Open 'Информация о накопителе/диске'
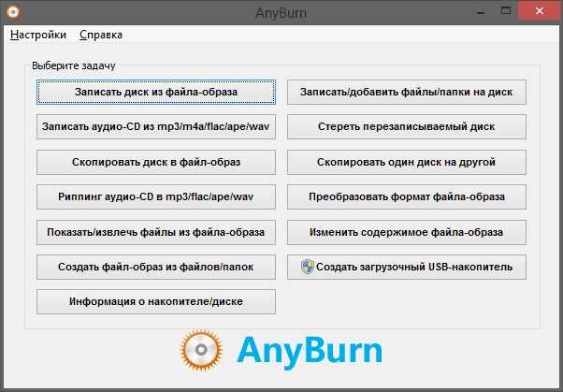The height and width of the screenshot is (392, 563). tap(156, 301)
